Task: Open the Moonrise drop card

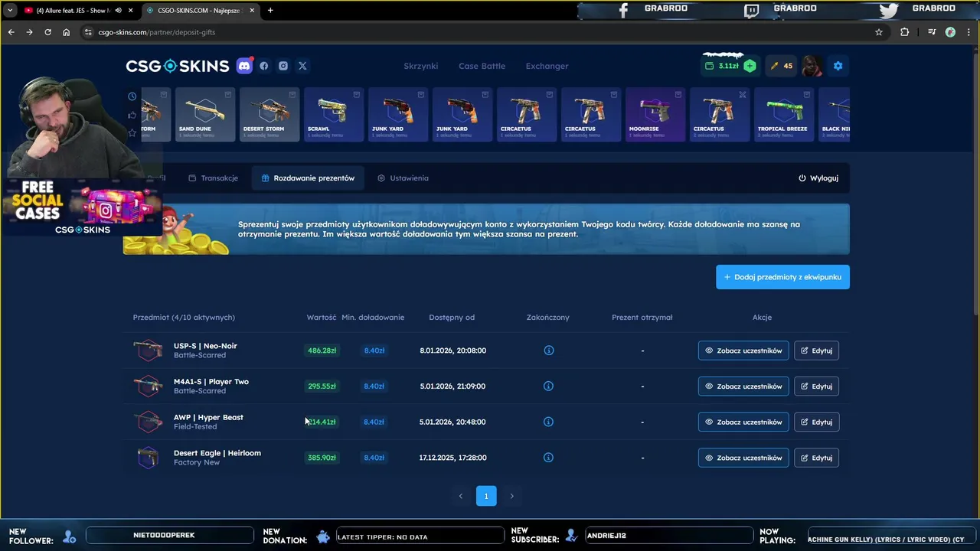Action: (x=655, y=114)
